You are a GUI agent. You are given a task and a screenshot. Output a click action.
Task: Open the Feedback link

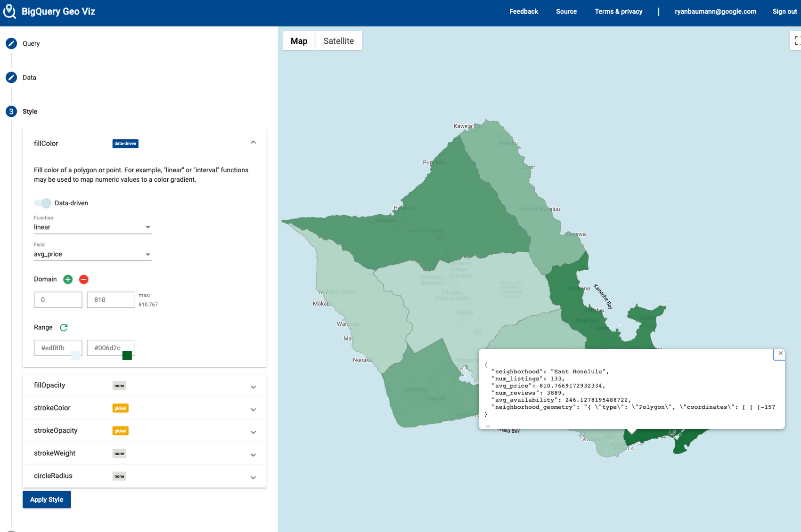click(x=523, y=11)
